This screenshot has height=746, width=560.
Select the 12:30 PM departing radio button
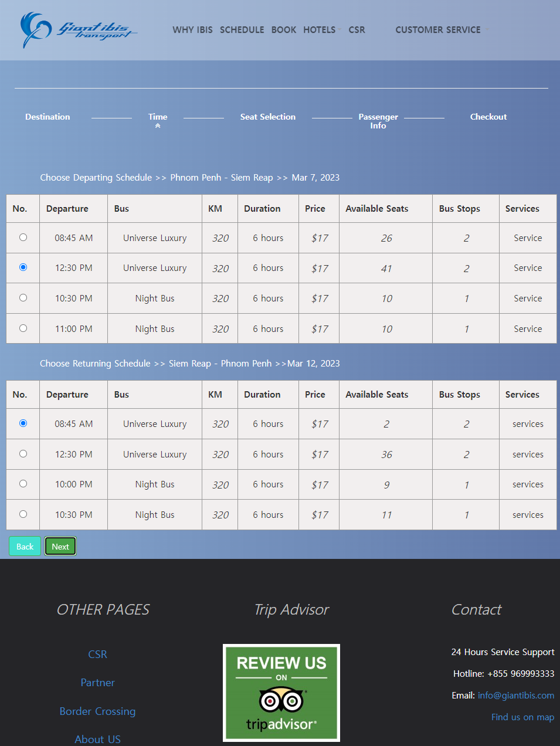click(23, 267)
